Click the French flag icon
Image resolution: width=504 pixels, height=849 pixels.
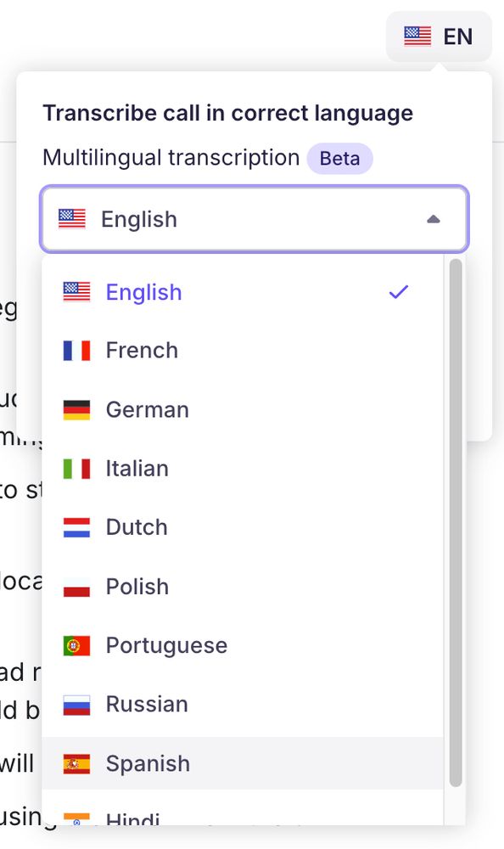point(76,351)
